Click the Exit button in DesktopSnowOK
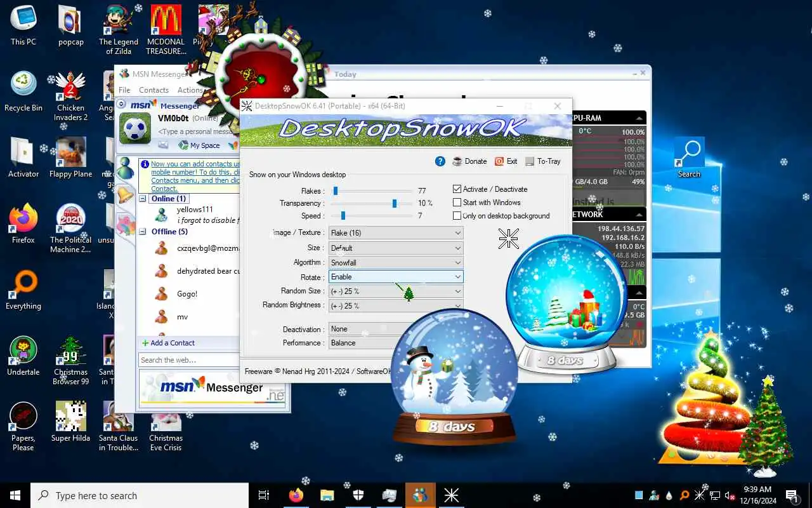The height and width of the screenshot is (508, 812). click(506, 161)
